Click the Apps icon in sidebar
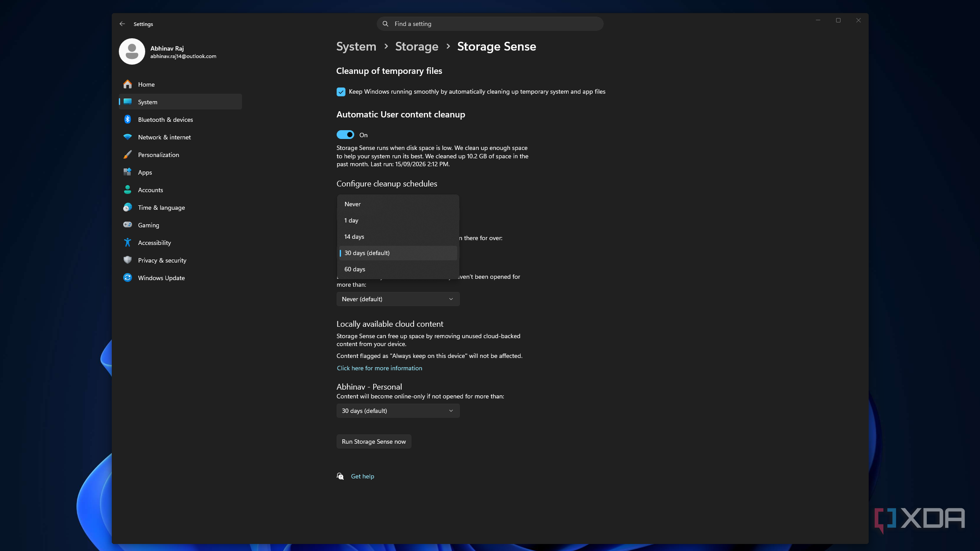Image resolution: width=980 pixels, height=551 pixels. pos(128,172)
